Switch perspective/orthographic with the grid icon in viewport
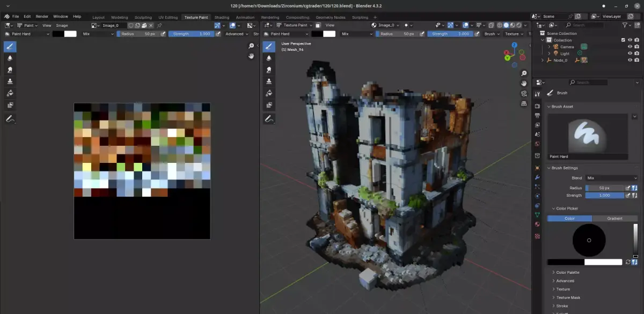The image size is (644, 314). tap(524, 103)
